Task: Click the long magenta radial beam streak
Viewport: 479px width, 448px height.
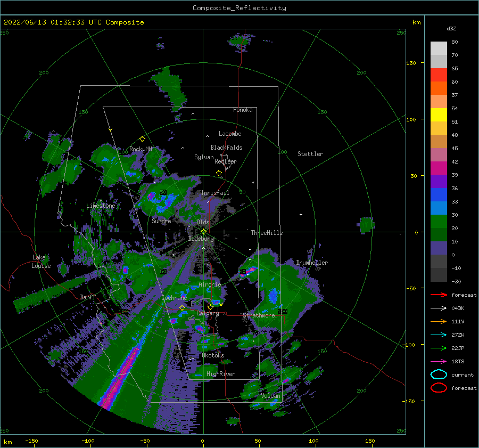Action: click(120, 377)
